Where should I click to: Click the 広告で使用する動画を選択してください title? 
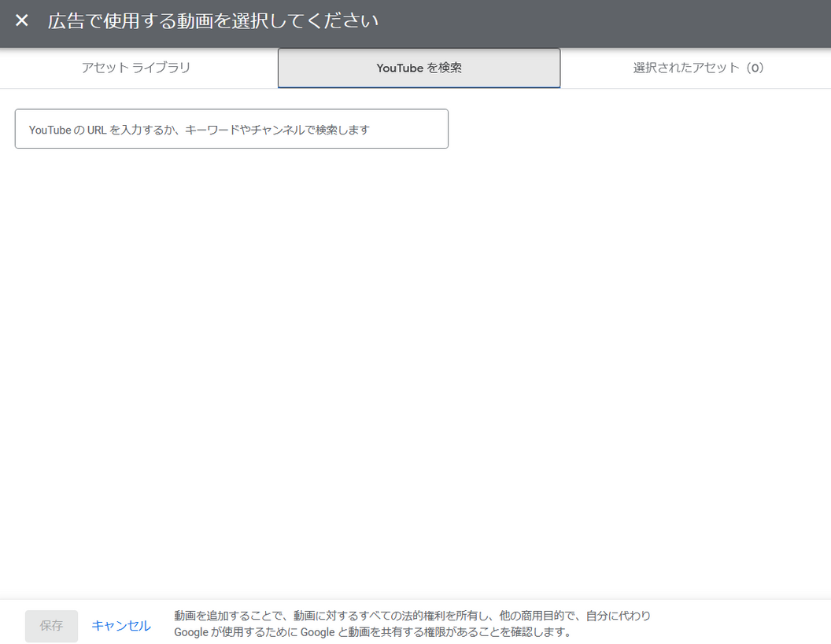[x=213, y=21]
